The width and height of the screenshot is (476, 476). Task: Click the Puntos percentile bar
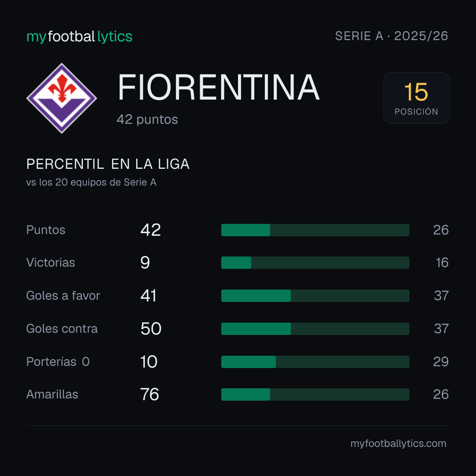point(315,230)
